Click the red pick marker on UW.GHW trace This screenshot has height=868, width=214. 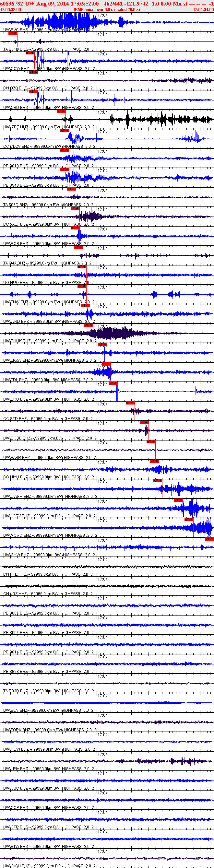coord(209,539)
